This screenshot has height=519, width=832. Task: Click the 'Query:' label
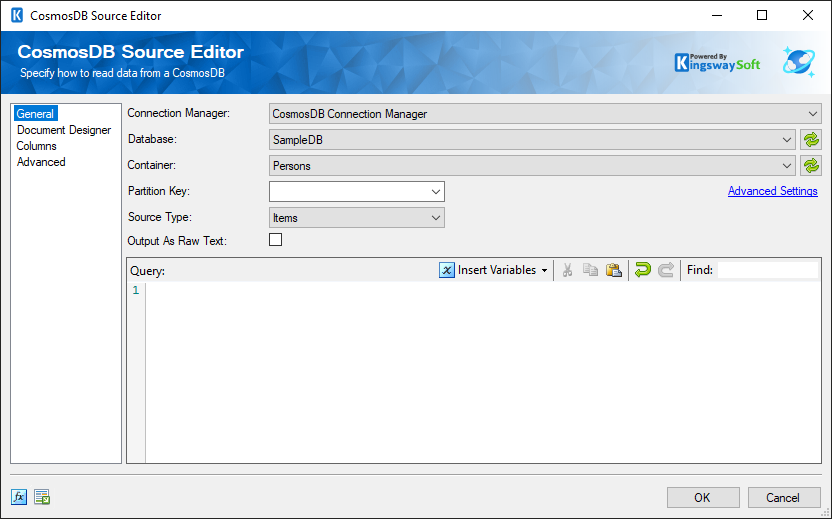[148, 271]
